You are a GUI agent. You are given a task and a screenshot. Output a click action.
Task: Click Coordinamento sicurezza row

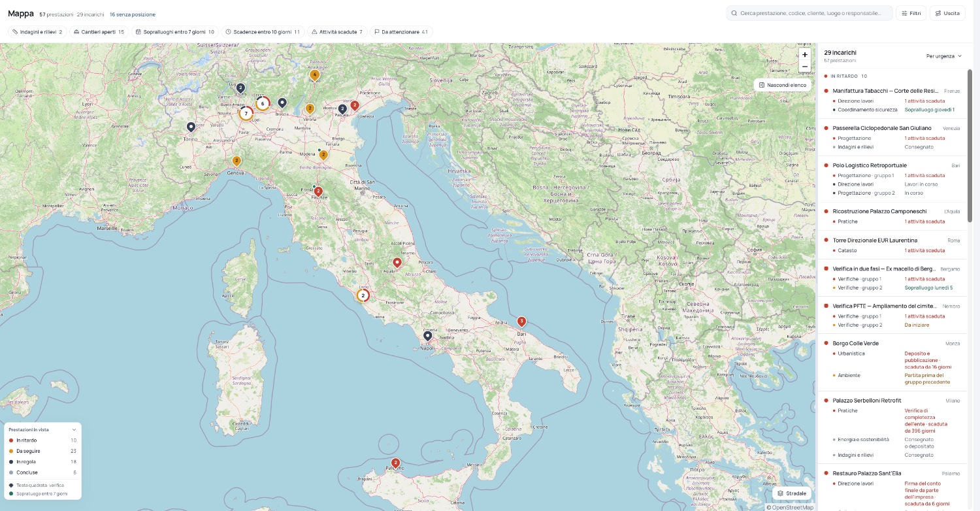coord(892,110)
